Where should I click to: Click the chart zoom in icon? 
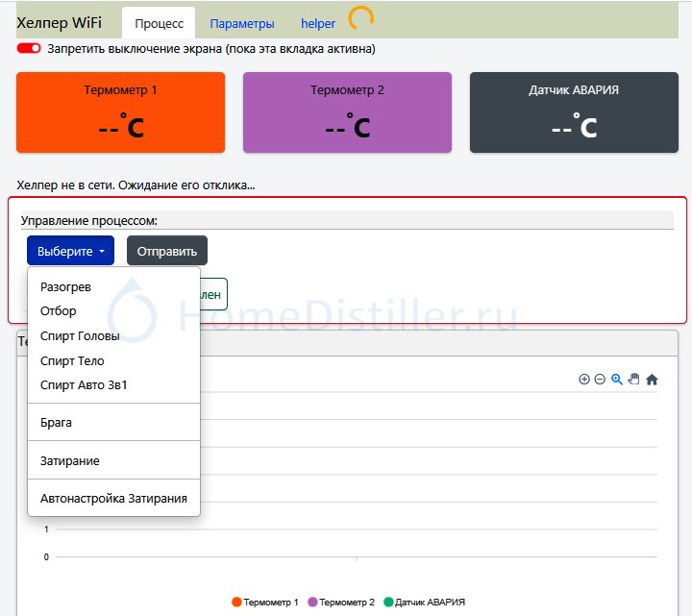click(x=584, y=380)
